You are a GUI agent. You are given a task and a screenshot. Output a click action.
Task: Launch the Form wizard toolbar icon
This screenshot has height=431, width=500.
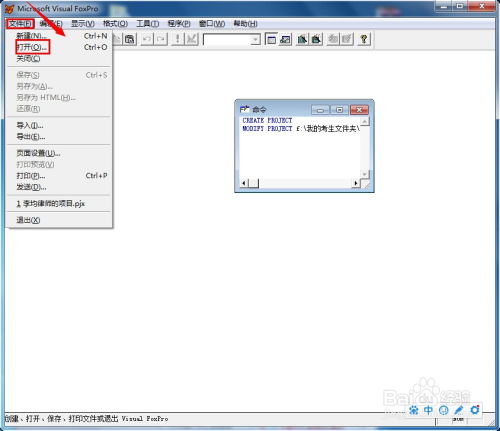302,39
